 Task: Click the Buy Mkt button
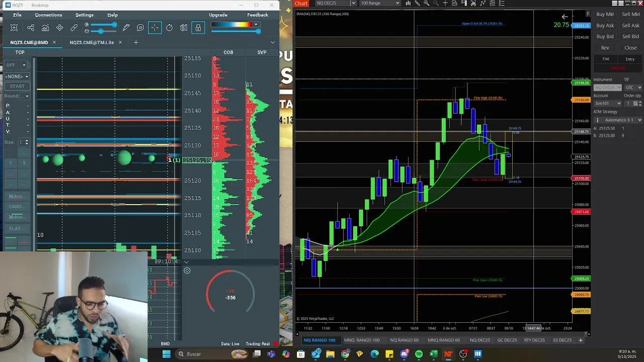[605, 14]
